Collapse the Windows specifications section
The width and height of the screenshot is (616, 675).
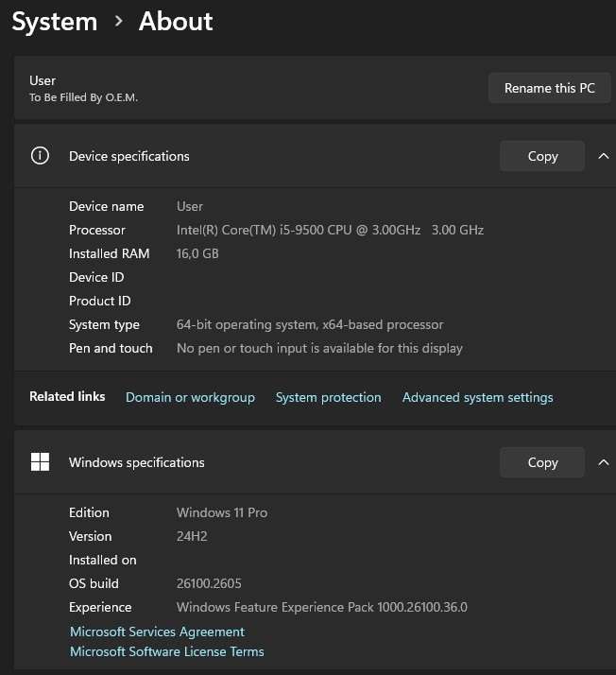coord(604,462)
